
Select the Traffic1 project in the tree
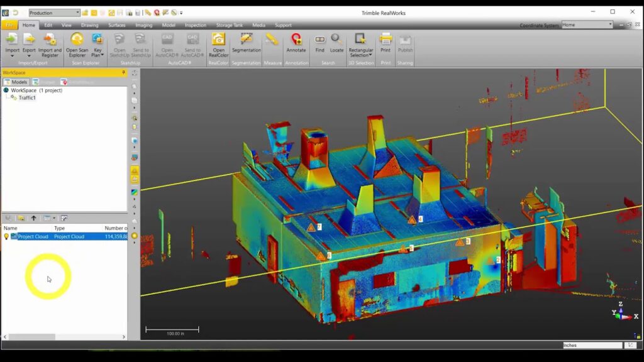click(27, 98)
